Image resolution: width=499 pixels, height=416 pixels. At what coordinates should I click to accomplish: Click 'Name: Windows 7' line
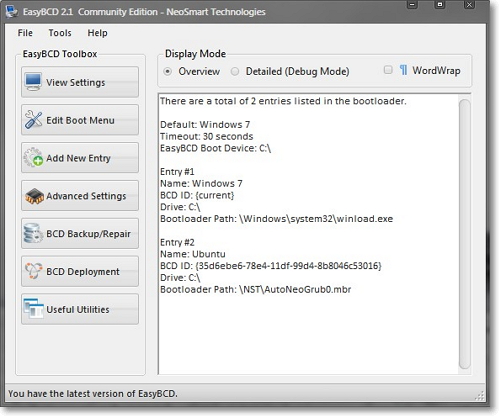click(201, 183)
